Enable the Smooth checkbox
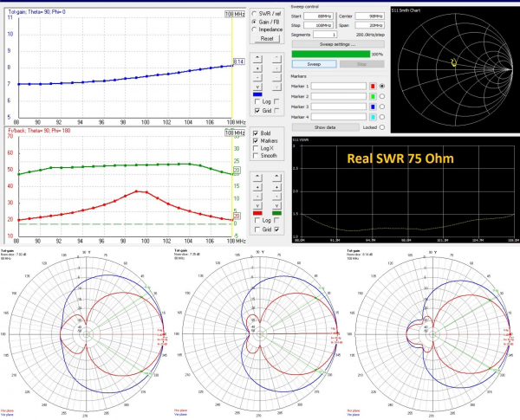Viewport: 520px width, 420px height. coord(256,156)
